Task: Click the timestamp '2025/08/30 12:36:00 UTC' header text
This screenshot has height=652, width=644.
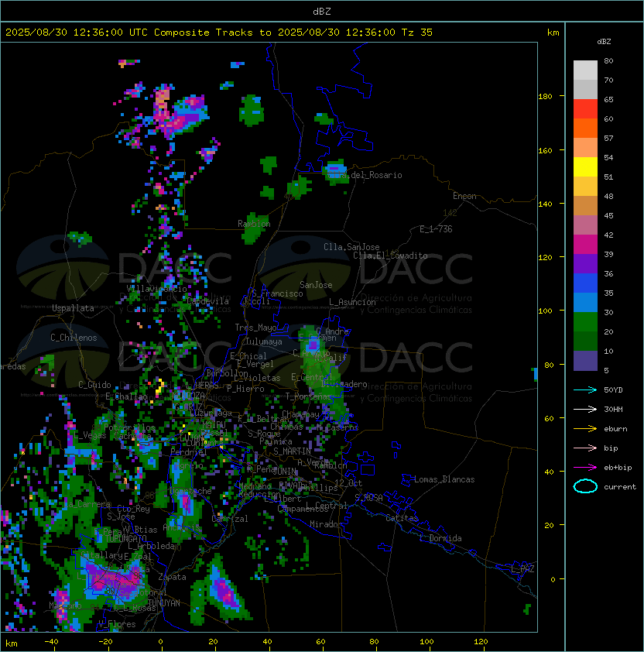Action: [x=77, y=33]
